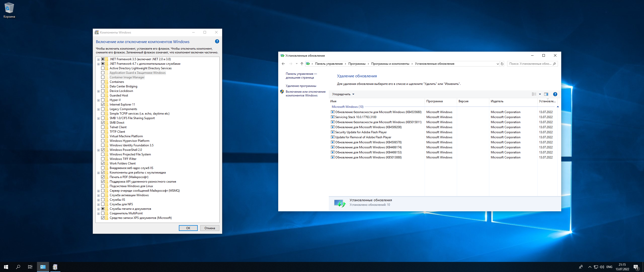Refresh the Installed Updates address bar
This screenshot has width=644, height=272.
coord(502,64)
